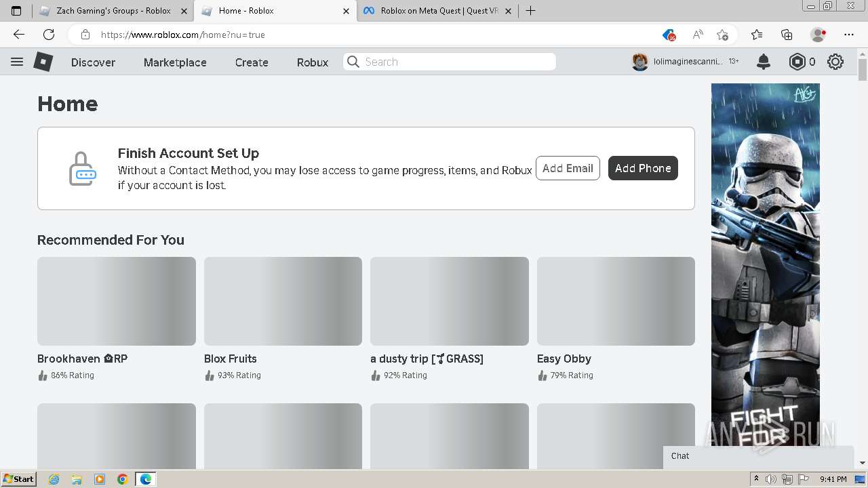Open Windows Media Player from taskbar
Screen dimensions: 868x488
100,479
